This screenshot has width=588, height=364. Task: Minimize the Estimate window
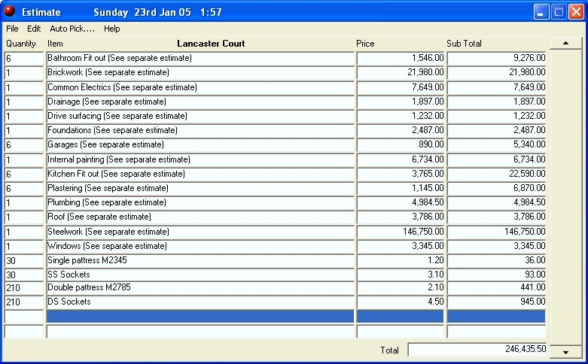click(541, 12)
